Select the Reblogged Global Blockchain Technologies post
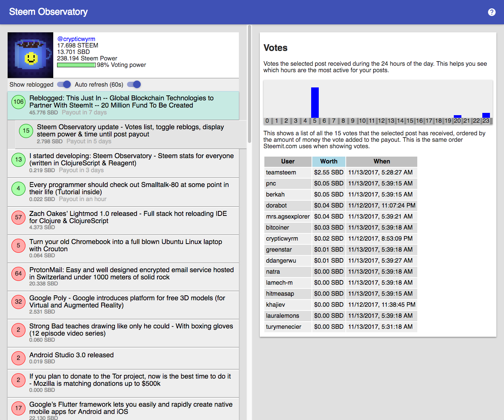Screen dimensions: 504x420 coord(123,105)
